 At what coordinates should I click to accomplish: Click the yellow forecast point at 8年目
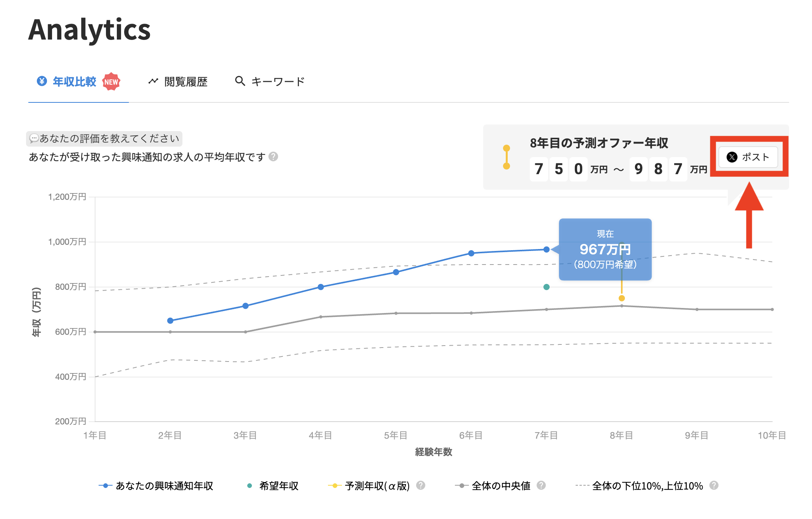tap(621, 298)
